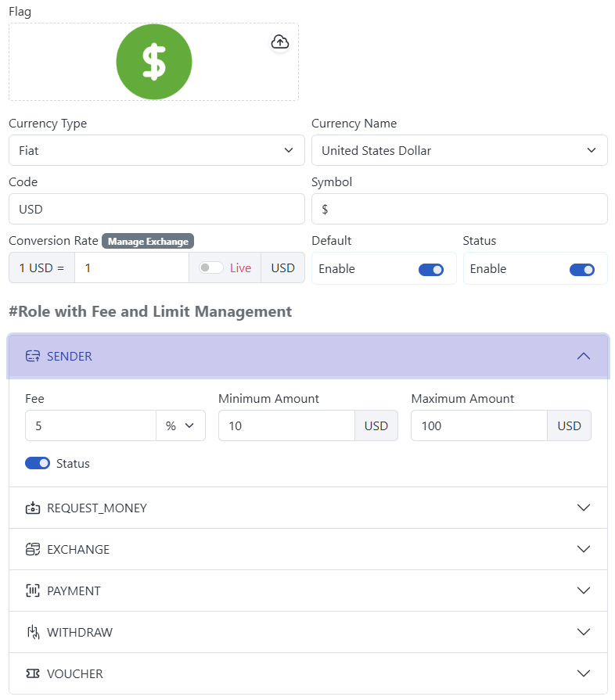
Task: Open the Currency Name dropdown
Action: [459, 150]
